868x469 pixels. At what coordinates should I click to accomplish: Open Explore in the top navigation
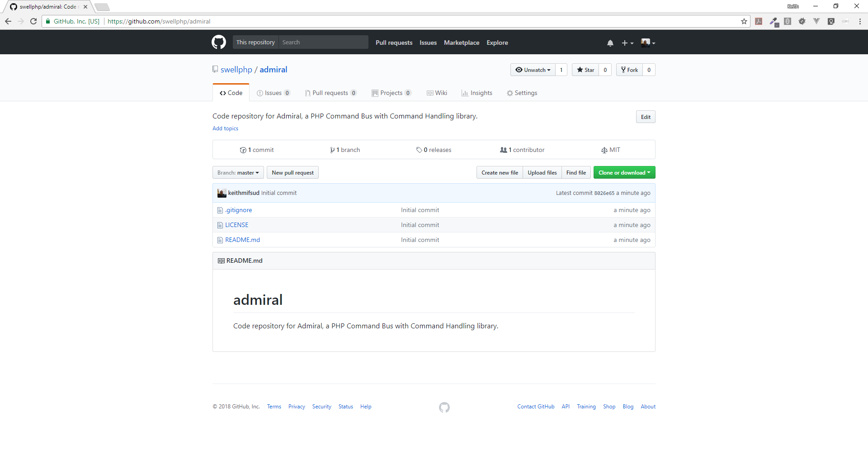click(497, 43)
